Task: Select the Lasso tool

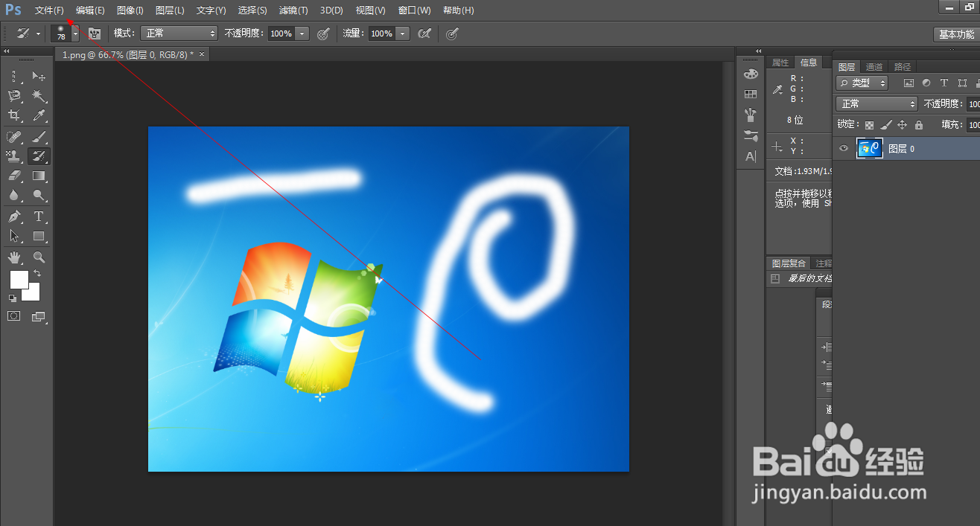Action: coord(15,96)
